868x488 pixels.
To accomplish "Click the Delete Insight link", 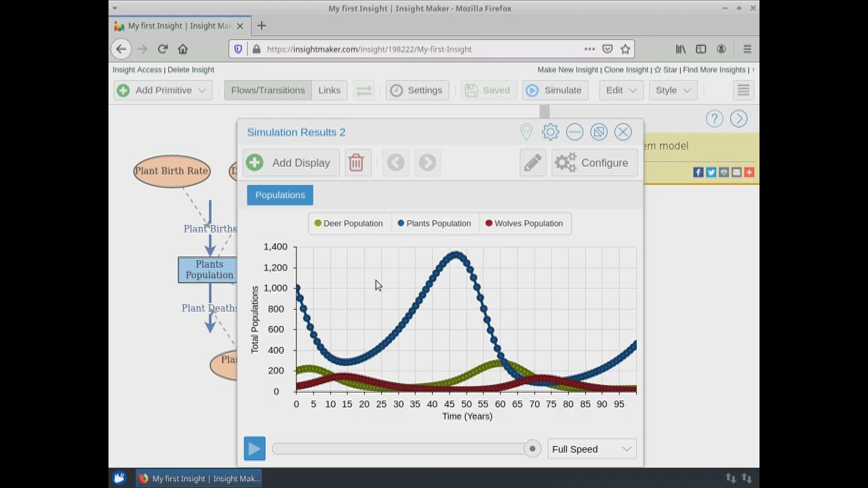I will pyautogui.click(x=191, y=70).
